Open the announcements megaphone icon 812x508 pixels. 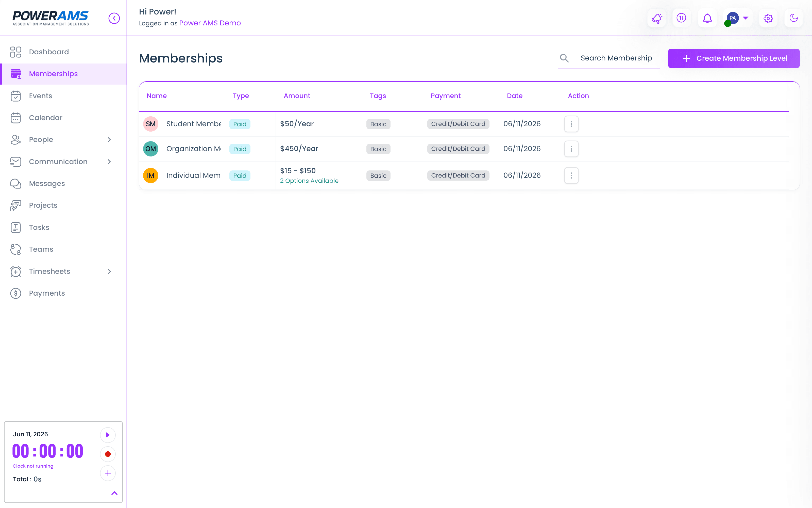(657, 18)
